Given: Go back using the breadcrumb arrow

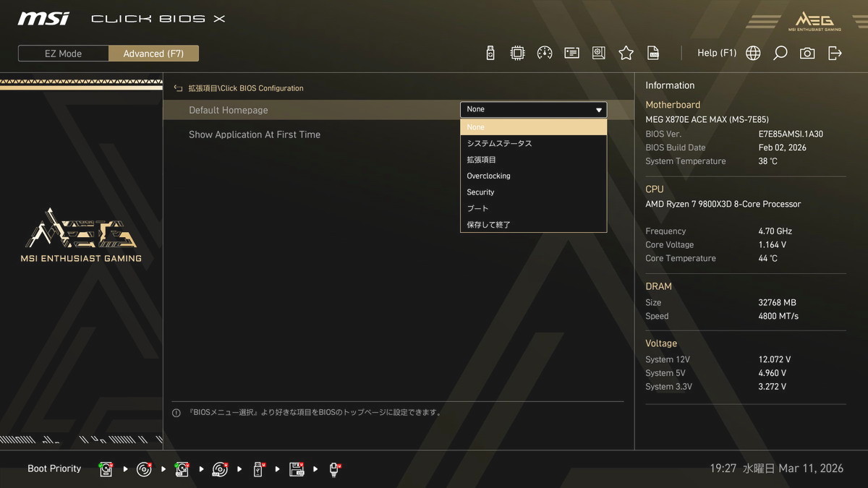Looking at the screenshot, I should [x=178, y=88].
